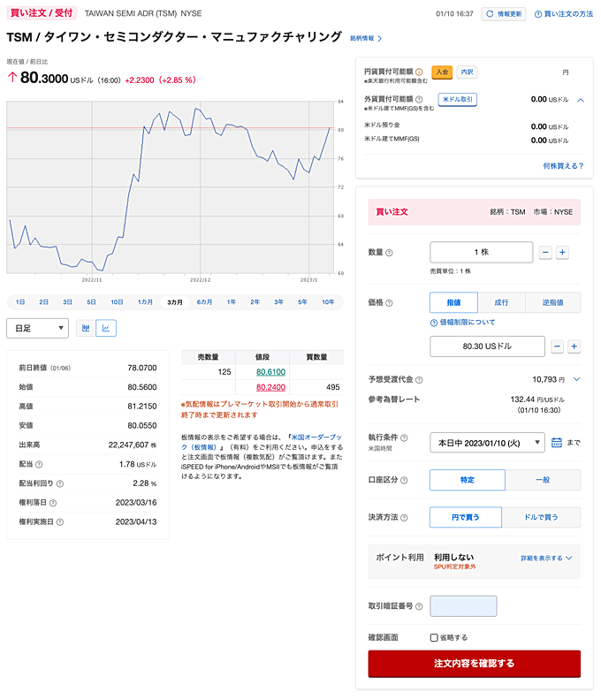Screen dimensions: 601x700
Task: Select the 5年 chart range
Action: click(303, 302)
